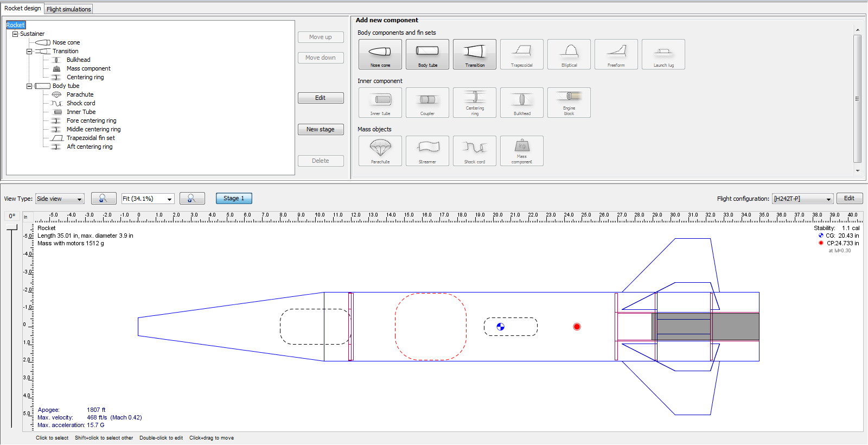Add an Elliptical fin set

pos(569,54)
